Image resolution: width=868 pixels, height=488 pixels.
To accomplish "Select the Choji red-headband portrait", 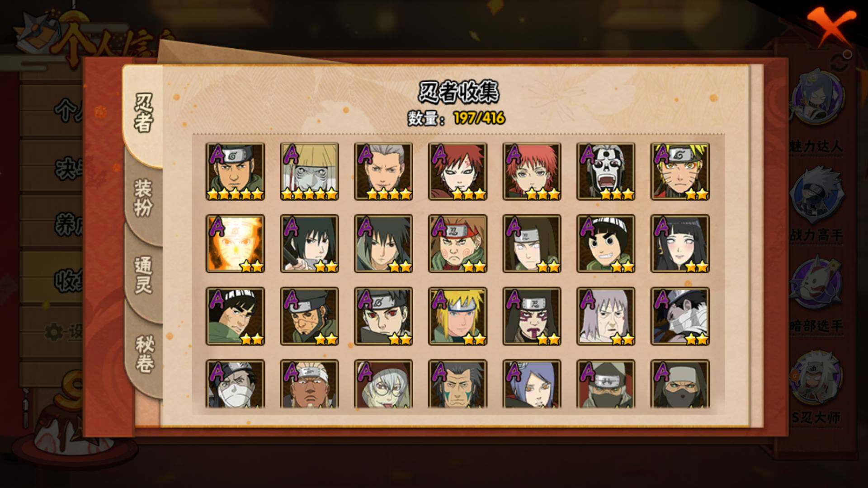I will coord(458,244).
